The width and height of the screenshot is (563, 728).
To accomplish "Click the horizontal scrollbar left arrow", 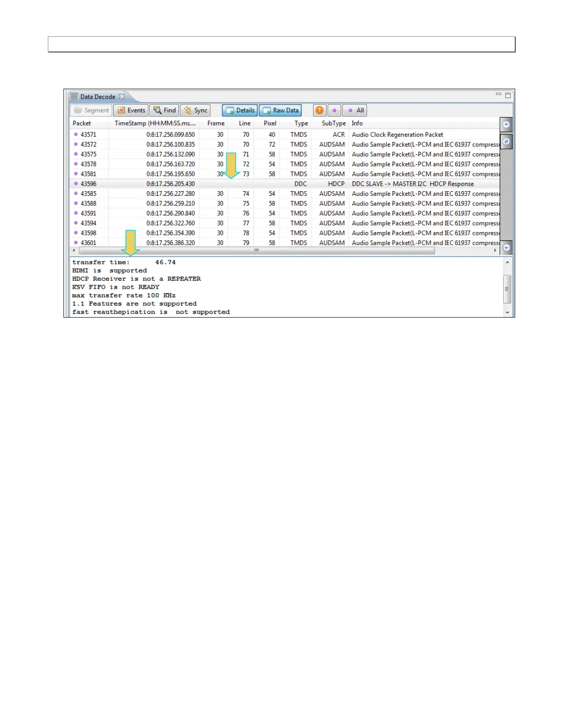I will (74, 250).
